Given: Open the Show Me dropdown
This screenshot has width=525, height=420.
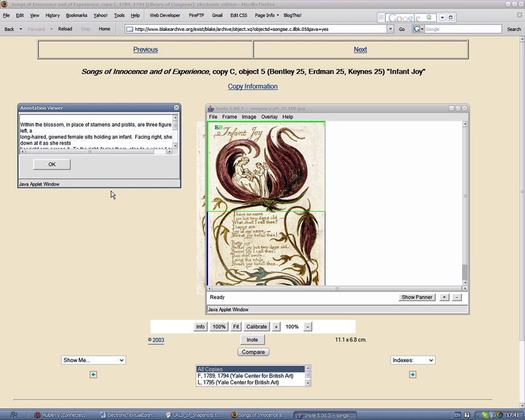Looking at the screenshot, I should click(93, 360).
